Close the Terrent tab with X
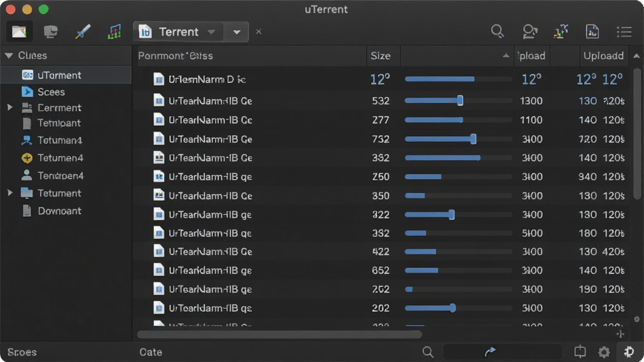Viewport: 644px width, 362px height. point(258,31)
